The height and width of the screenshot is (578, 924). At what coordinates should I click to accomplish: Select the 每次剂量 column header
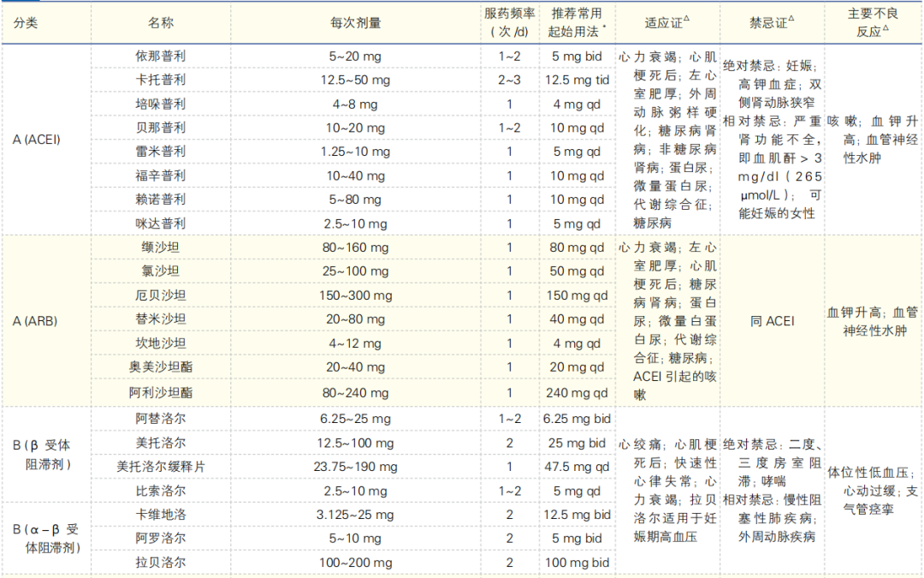click(355, 23)
